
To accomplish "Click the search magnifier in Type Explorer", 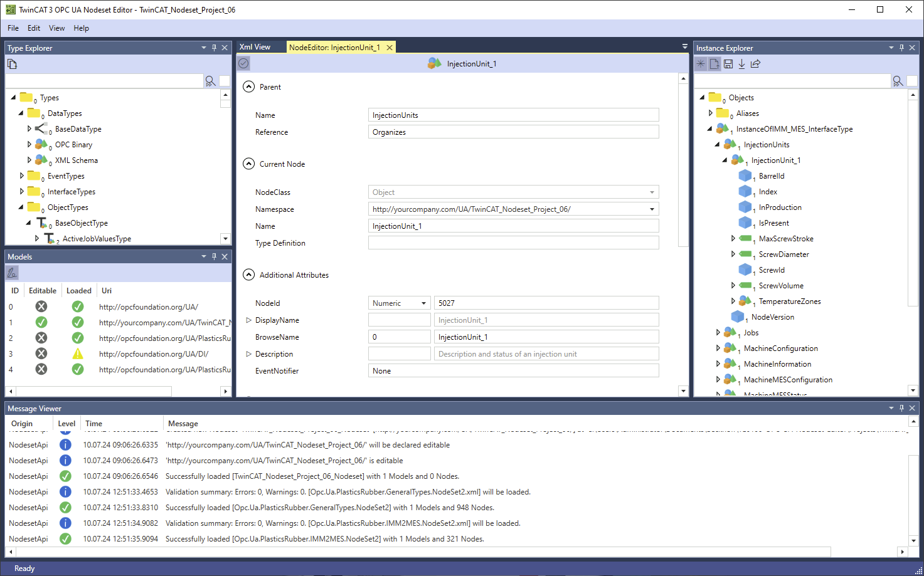I will point(210,81).
